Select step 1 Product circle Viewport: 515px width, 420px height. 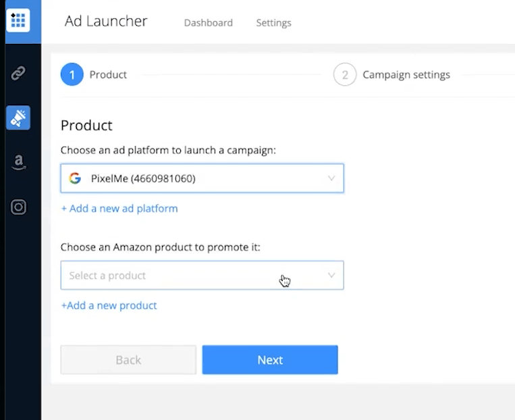point(72,74)
